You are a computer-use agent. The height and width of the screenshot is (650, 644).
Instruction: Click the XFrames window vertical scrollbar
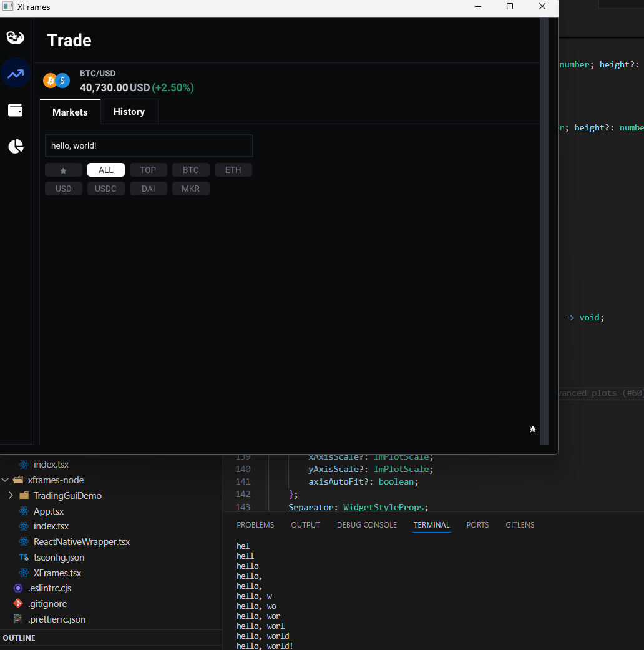pyautogui.click(x=544, y=231)
